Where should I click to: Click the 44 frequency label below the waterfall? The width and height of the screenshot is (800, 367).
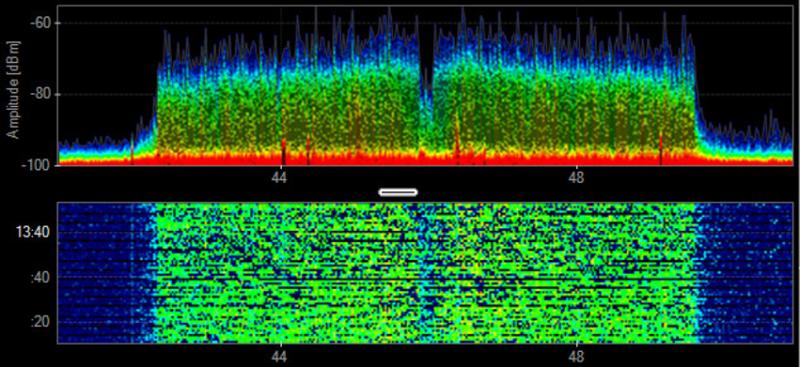280,356
